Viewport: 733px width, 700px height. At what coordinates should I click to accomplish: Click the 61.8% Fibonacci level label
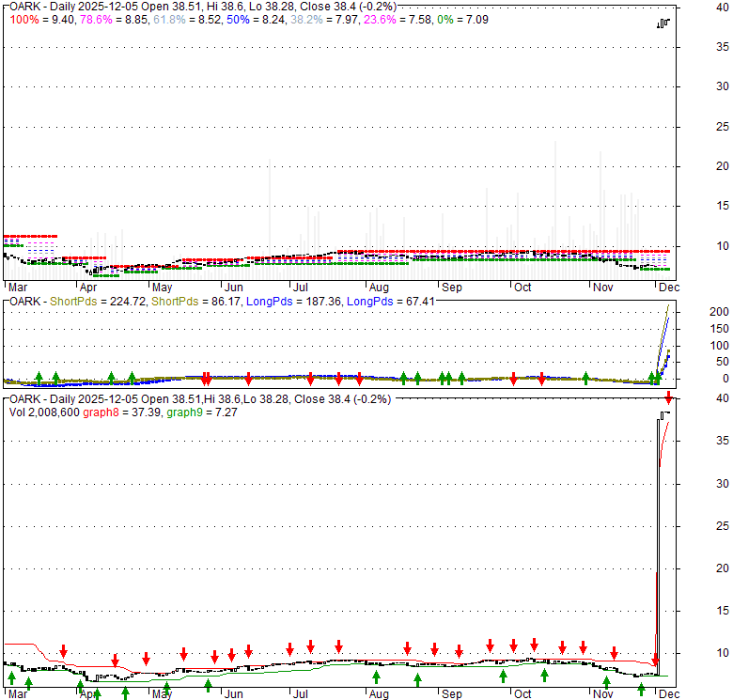(x=169, y=20)
